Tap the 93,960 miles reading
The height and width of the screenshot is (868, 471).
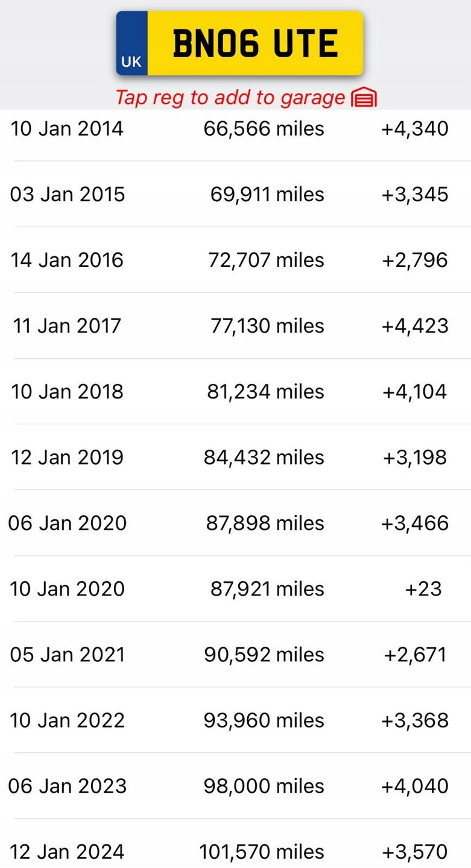pos(264,720)
